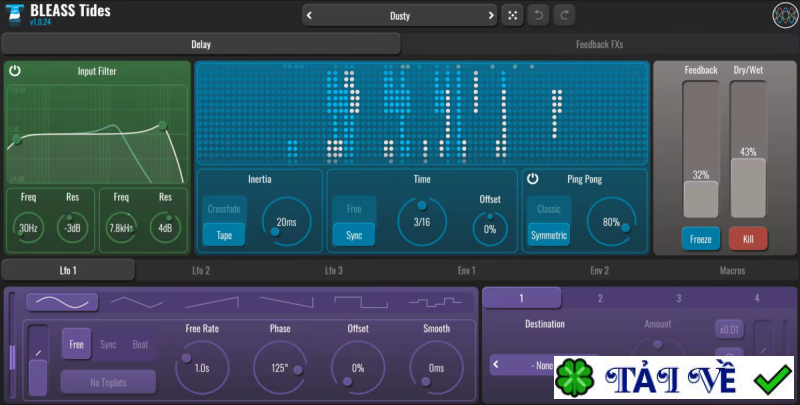This screenshot has height=405, width=800.
Task: Click the No Triplets field
Action: 108,381
